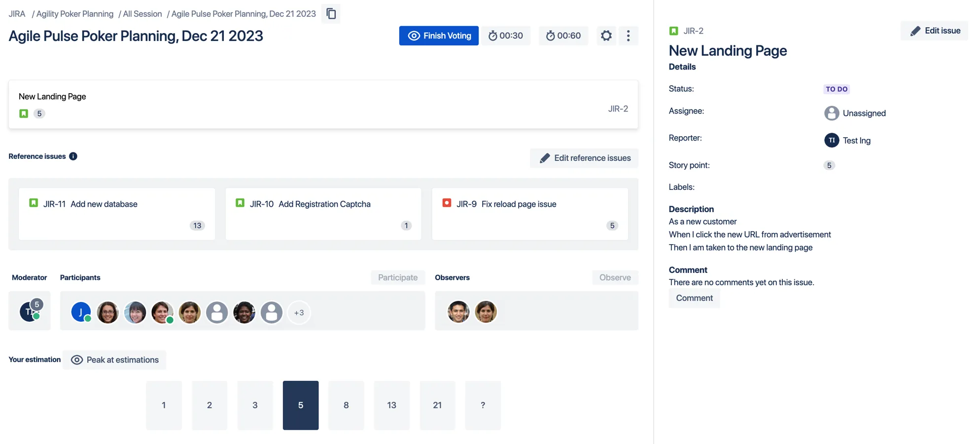Image resolution: width=980 pixels, height=444 pixels.
Task: Click the 5 point badge on JIR-9
Action: tap(612, 225)
